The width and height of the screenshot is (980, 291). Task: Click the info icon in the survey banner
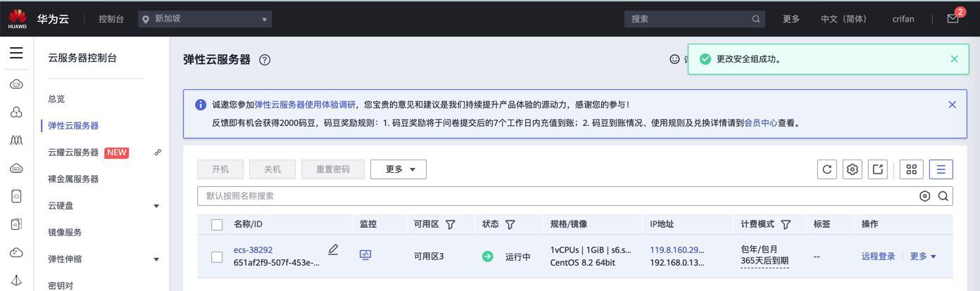[x=200, y=105]
